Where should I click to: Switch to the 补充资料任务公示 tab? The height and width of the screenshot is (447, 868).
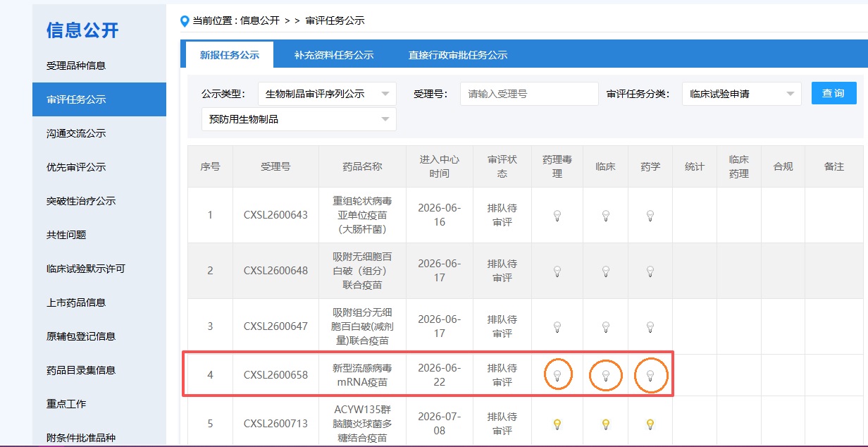[x=334, y=55]
